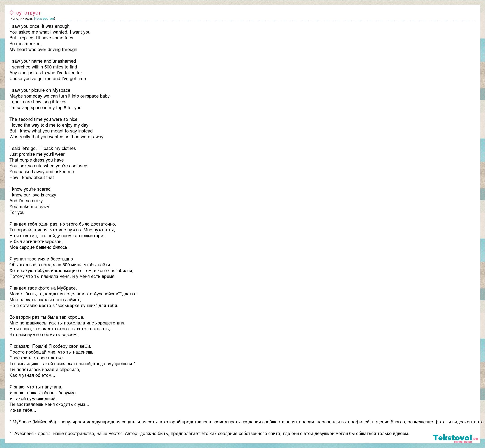Click the line 'Я такой сумасшедший,'

pos(33,399)
